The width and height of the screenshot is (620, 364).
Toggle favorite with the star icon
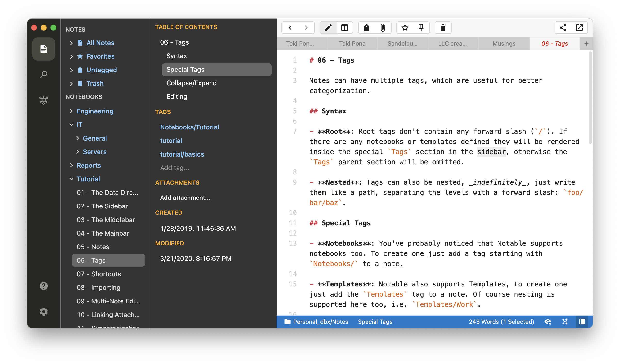[405, 28]
